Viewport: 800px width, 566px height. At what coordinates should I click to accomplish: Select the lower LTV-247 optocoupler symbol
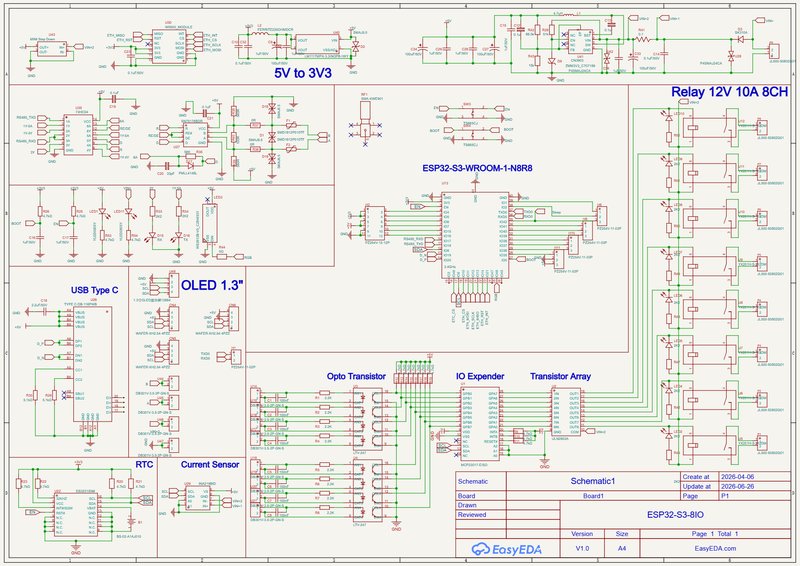367,490
